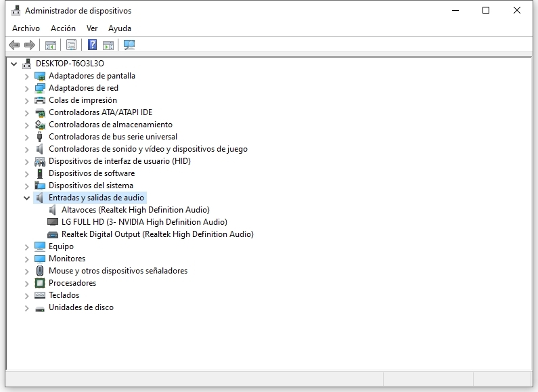Expand the Teclados chevron
The height and width of the screenshot is (392, 538).
27,296
